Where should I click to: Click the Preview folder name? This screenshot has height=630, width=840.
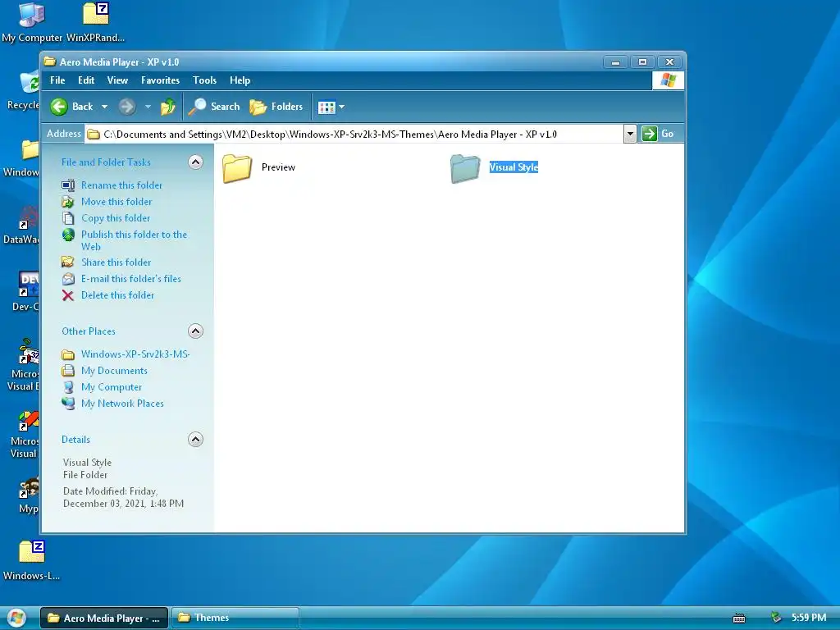coord(279,167)
